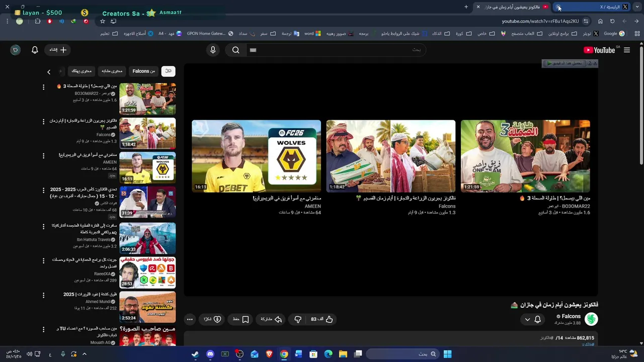Open options for طاولة الصملة 3 sidebar video
Image resolution: width=644 pixels, height=362 pixels.
click(x=43, y=87)
